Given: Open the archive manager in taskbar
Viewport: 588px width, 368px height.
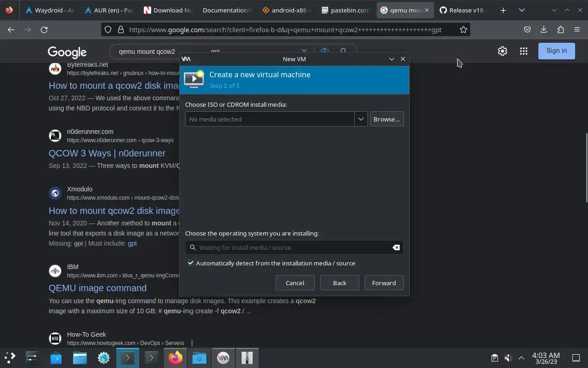Looking at the screenshot, I should [247, 357].
